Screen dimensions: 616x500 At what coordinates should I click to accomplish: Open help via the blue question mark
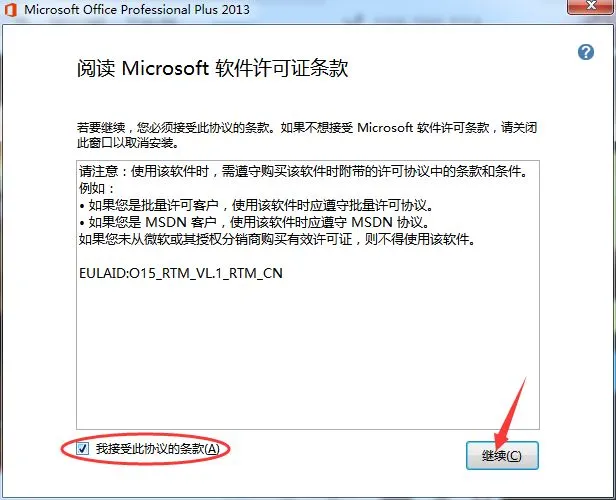[585, 52]
